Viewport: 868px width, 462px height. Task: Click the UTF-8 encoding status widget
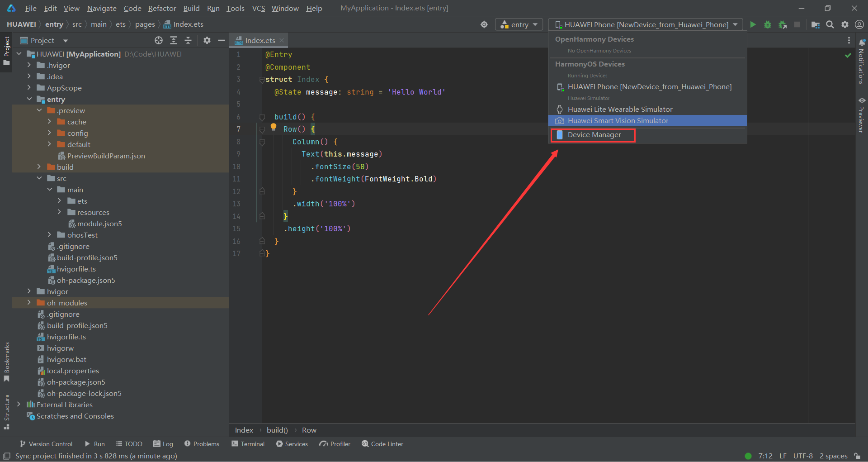click(x=803, y=456)
